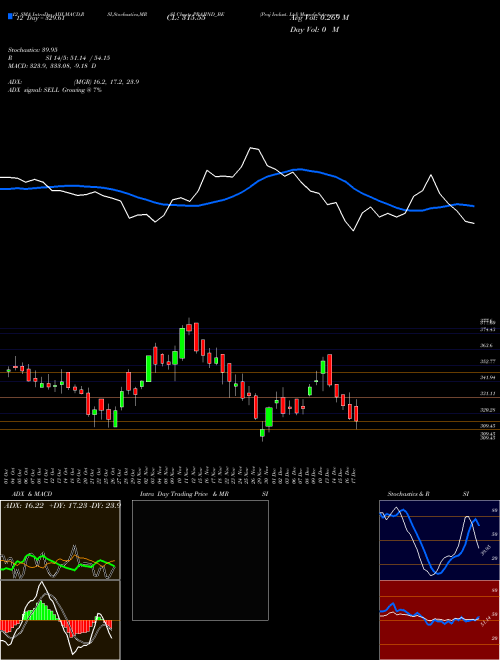Select the Stochastics: 39.93 readout
Image resolution: width=500 pixels, height=660 pixels.
pyautogui.click(x=33, y=50)
